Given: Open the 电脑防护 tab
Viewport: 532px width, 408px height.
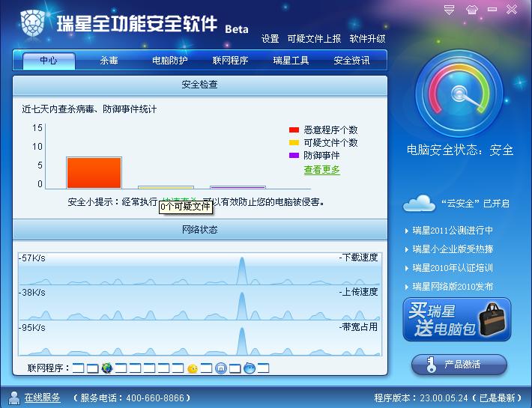Looking at the screenshot, I should 169,61.
